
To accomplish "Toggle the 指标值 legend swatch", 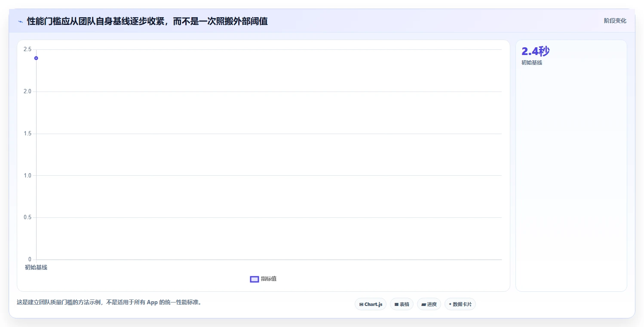I will tap(255, 279).
